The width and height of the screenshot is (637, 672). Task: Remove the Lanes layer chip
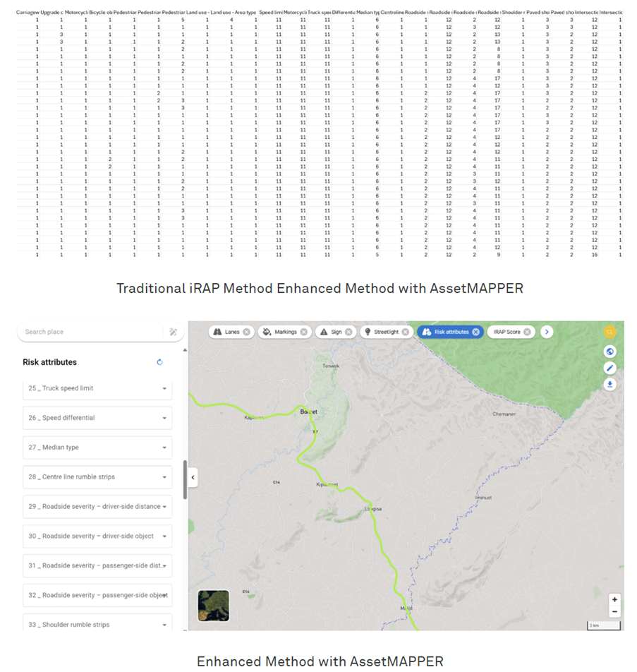coord(246,332)
